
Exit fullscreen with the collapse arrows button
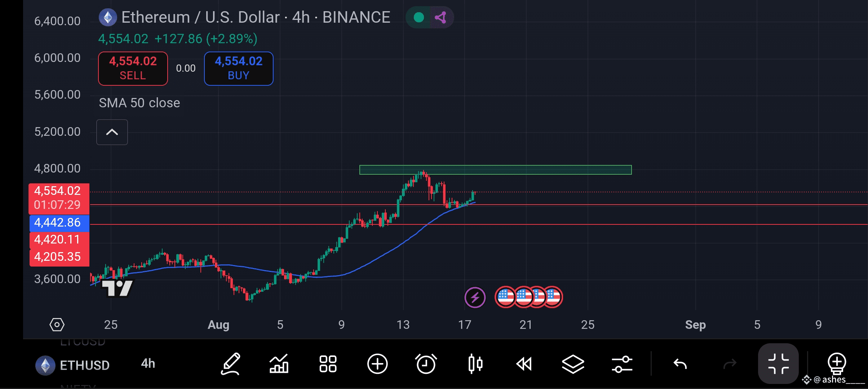(x=778, y=364)
